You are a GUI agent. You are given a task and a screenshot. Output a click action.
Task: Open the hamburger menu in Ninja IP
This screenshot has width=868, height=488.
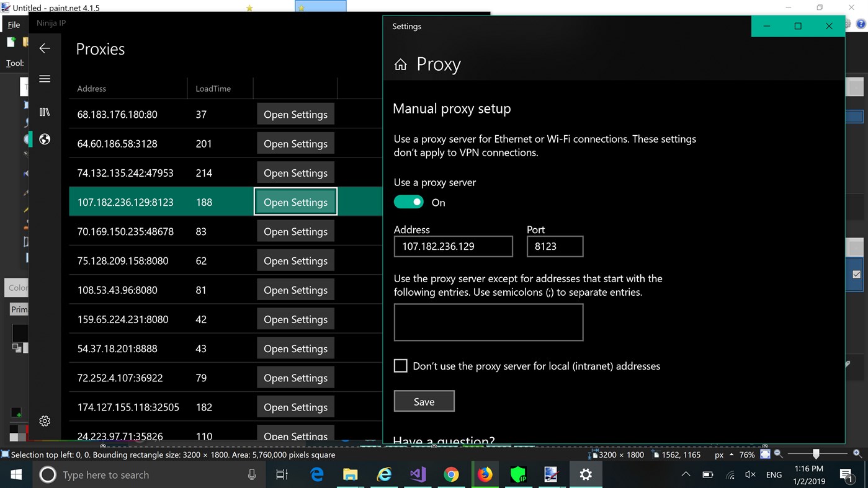click(x=44, y=78)
